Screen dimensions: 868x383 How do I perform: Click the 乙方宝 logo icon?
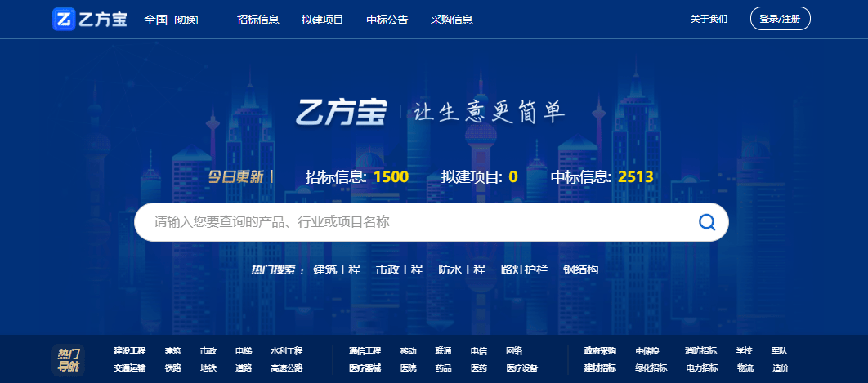point(64,20)
